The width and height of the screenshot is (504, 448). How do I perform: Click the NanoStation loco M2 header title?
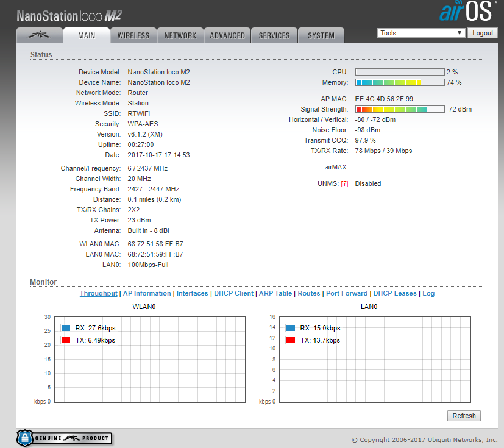click(x=69, y=15)
